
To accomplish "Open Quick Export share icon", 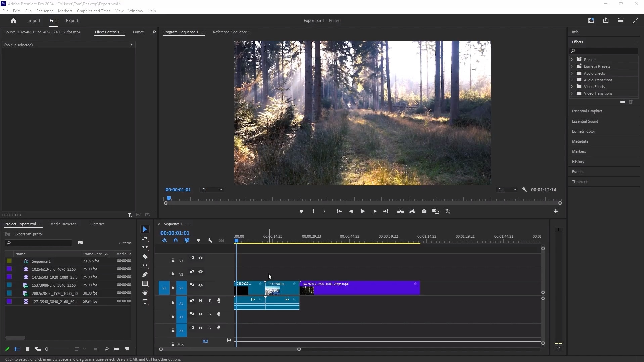I will coord(606,20).
